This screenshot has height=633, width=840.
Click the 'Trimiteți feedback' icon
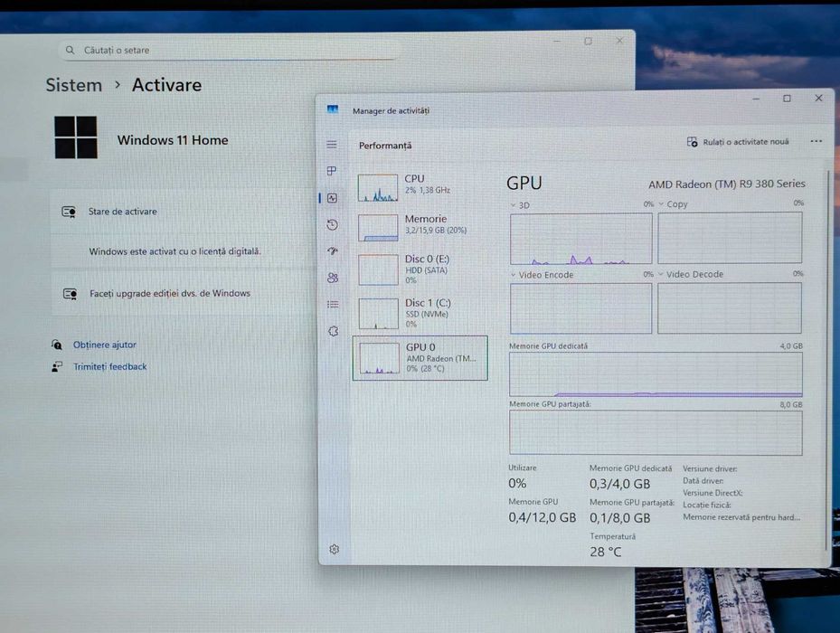[x=57, y=366]
